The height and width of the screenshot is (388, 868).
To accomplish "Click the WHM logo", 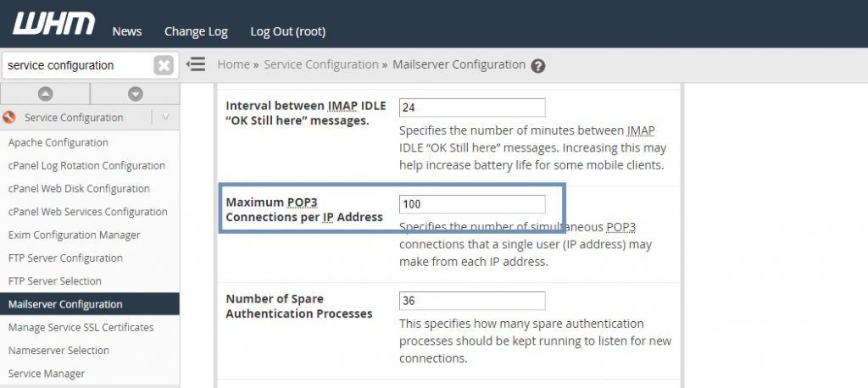I will [54, 25].
